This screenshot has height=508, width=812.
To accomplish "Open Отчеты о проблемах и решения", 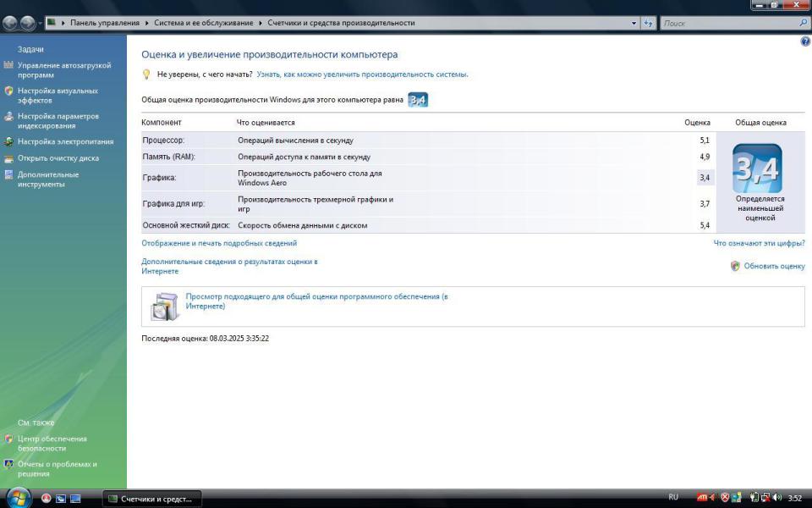I will [57, 469].
